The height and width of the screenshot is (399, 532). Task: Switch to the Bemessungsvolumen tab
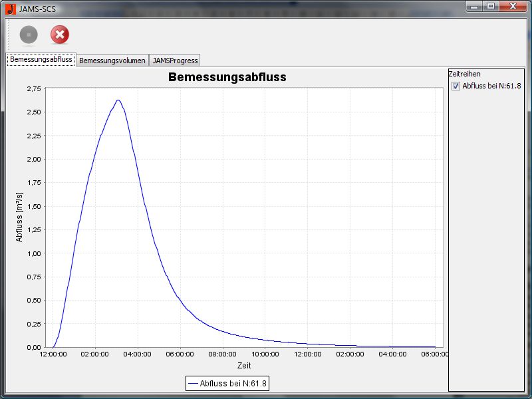click(x=112, y=61)
